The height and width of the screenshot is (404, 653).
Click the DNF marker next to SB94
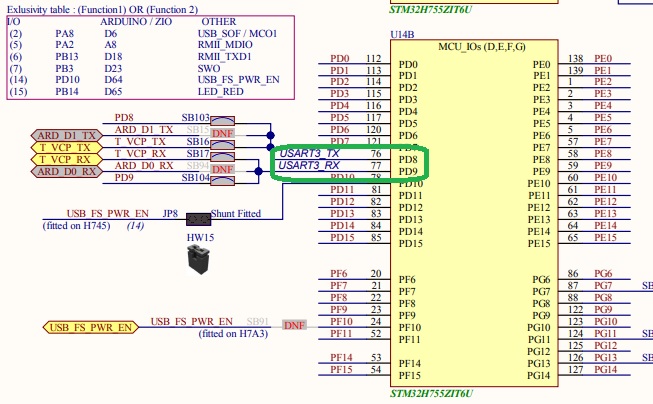click(222, 169)
